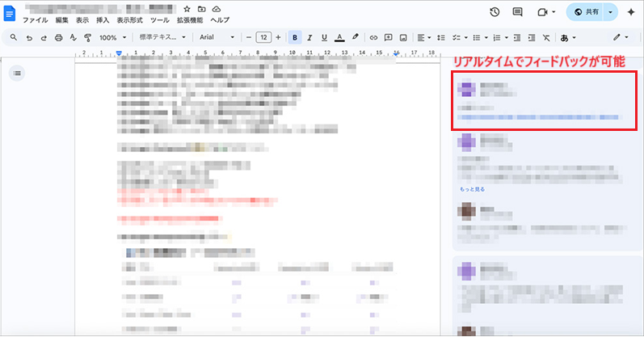This screenshot has width=644, height=337.
Task: Toggle italic formatting
Action: [x=309, y=37]
